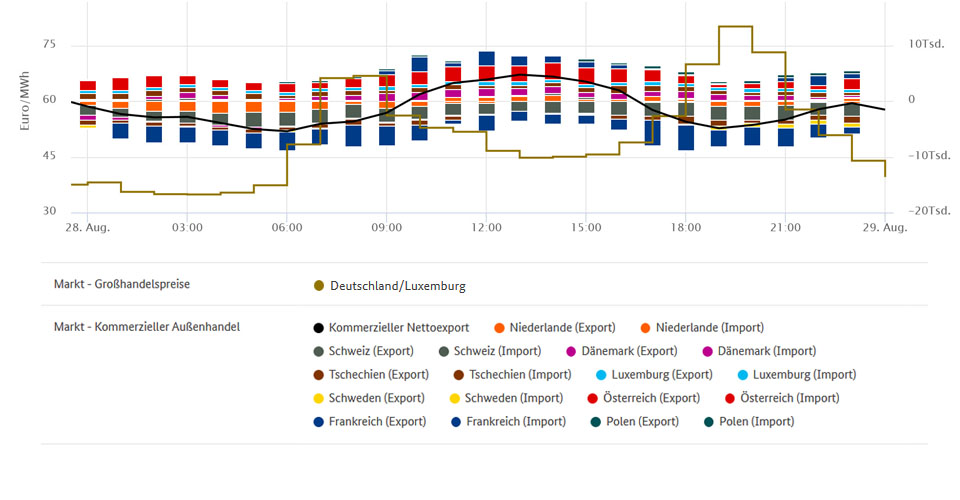The height and width of the screenshot is (500, 960).
Task: Toggle the Deutschland/Luxemburg price series legend entry
Action: tap(389, 286)
